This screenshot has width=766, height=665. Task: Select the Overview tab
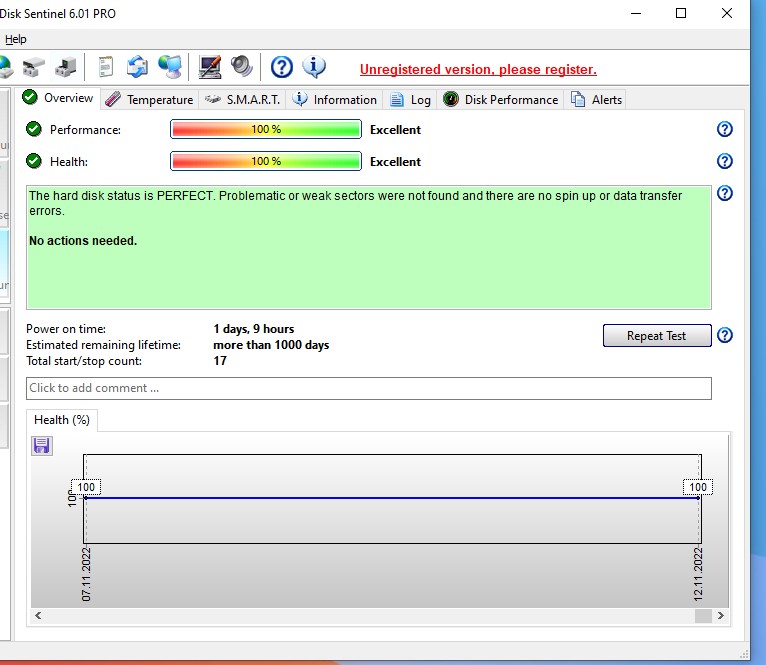(58, 98)
